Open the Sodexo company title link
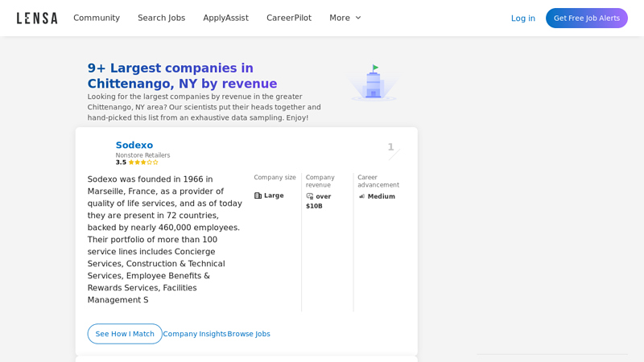This screenshot has height=362, width=644. pos(134,145)
